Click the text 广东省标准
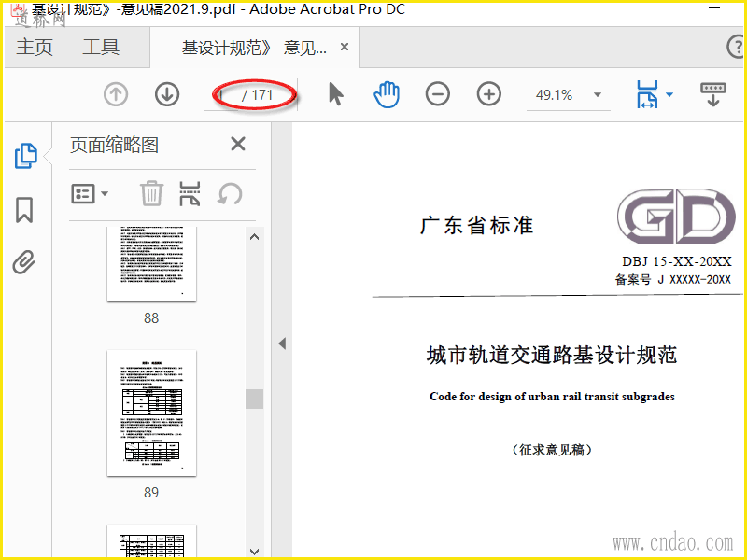This screenshot has height=560, width=747. (x=476, y=225)
